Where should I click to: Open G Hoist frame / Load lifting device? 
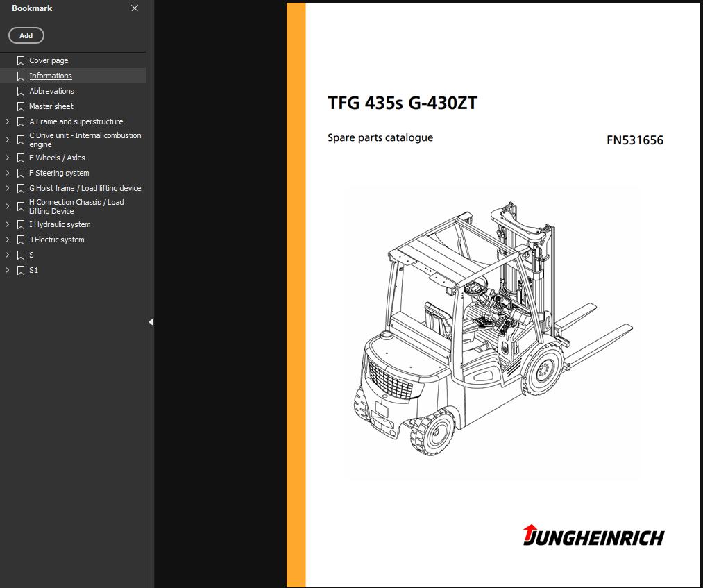pyautogui.click(x=85, y=188)
